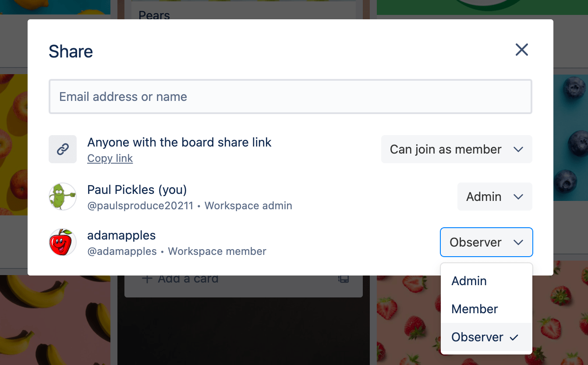The width and height of the screenshot is (588, 365).
Task: Open the Observer role dropdown for adamapples
Action: pyautogui.click(x=486, y=242)
